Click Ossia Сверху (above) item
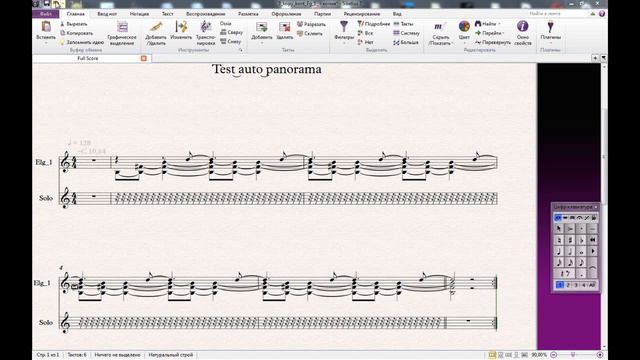Viewport: 640px width, 360px height. (x=231, y=32)
